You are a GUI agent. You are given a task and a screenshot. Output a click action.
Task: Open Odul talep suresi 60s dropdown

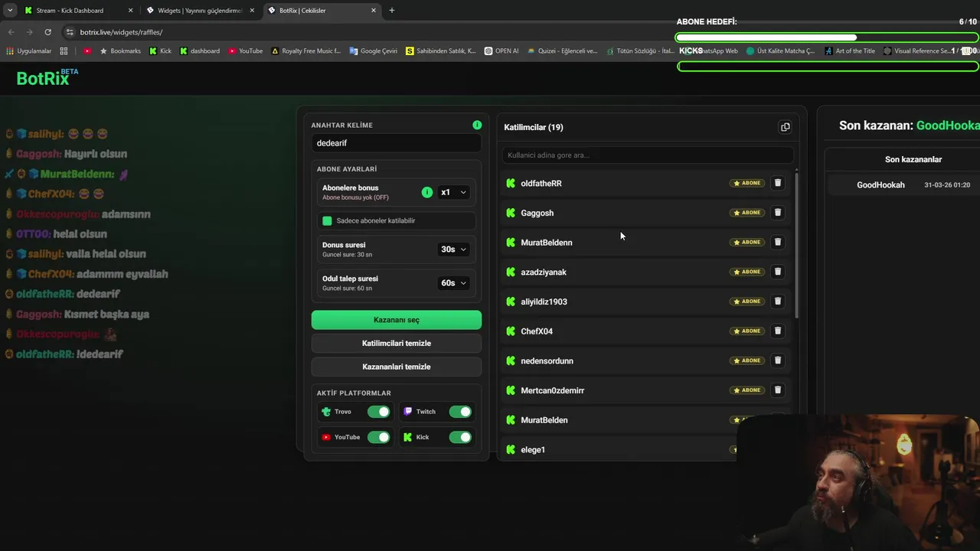[453, 282]
